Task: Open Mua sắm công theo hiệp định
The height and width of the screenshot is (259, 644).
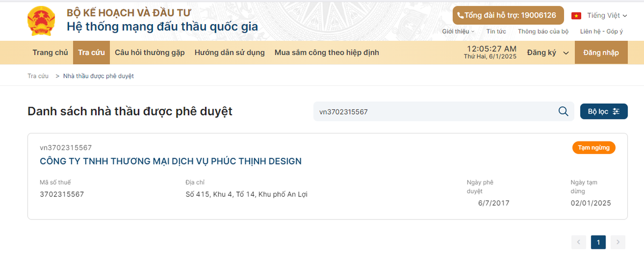Action: tap(327, 53)
